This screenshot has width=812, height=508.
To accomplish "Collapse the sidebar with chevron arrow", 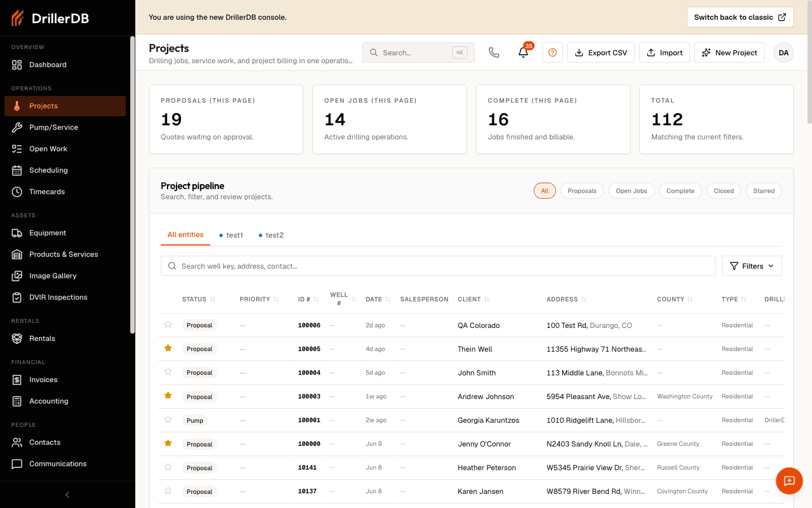I will 67,495.
